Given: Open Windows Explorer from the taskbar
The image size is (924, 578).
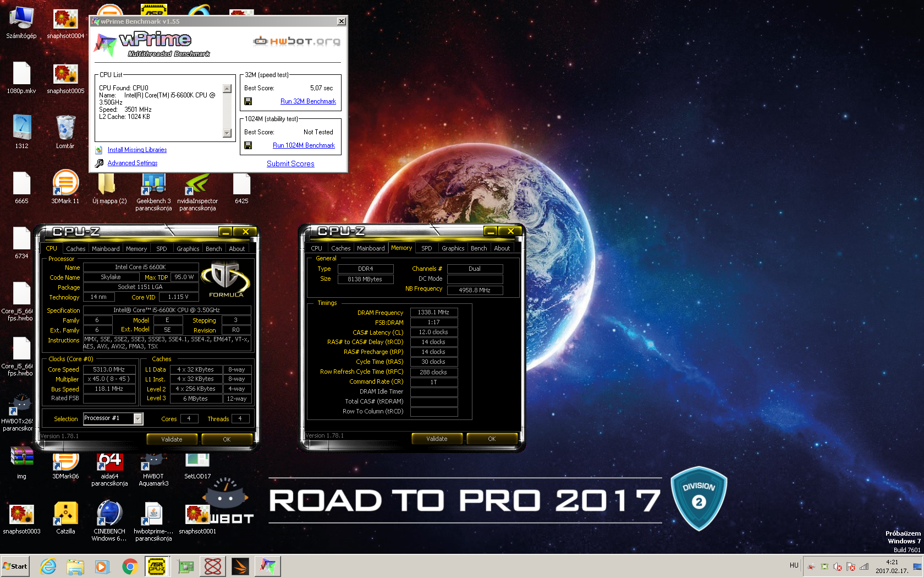Looking at the screenshot, I should [x=75, y=566].
